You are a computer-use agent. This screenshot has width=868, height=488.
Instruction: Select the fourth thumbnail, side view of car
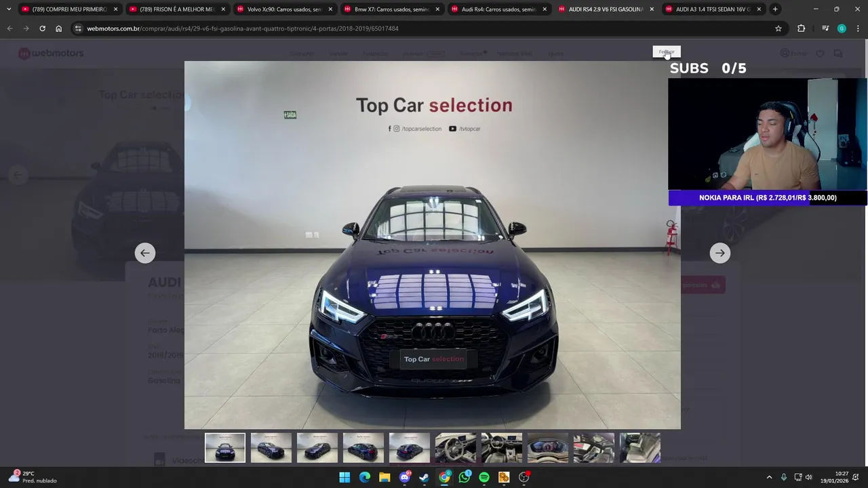363,448
